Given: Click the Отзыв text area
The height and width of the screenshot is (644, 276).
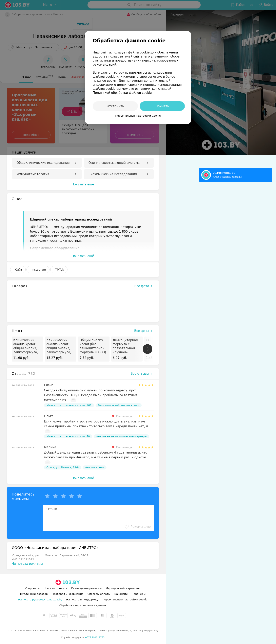Looking at the screenshot, I should [x=98, y=518].
